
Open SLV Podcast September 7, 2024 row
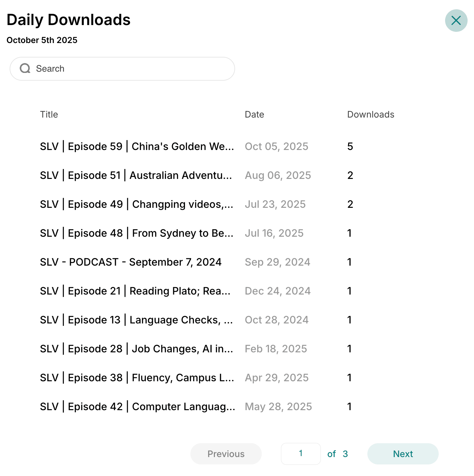click(131, 262)
